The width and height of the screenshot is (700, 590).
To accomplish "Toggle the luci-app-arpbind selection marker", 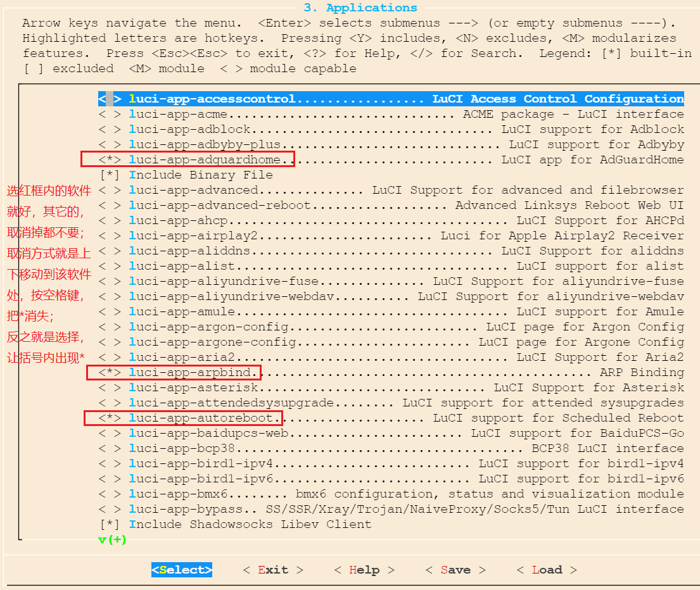I will coord(110,372).
